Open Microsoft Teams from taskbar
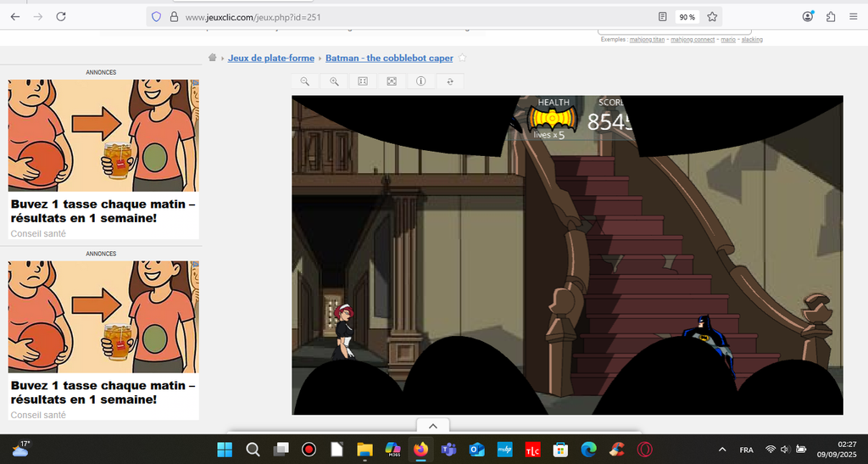 click(x=448, y=450)
